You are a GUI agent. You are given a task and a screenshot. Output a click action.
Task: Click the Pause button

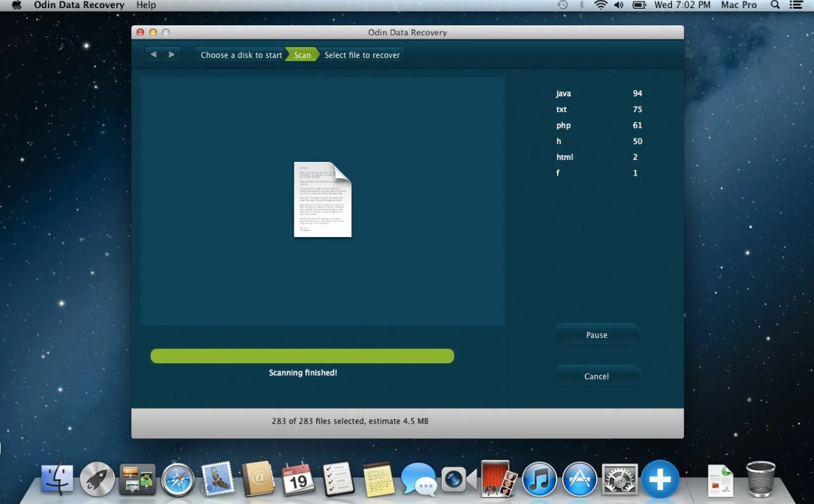click(x=597, y=335)
